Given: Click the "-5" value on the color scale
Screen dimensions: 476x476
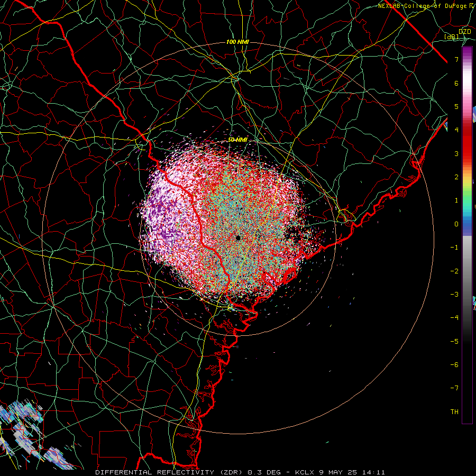Looking at the screenshot, I should [454, 342].
